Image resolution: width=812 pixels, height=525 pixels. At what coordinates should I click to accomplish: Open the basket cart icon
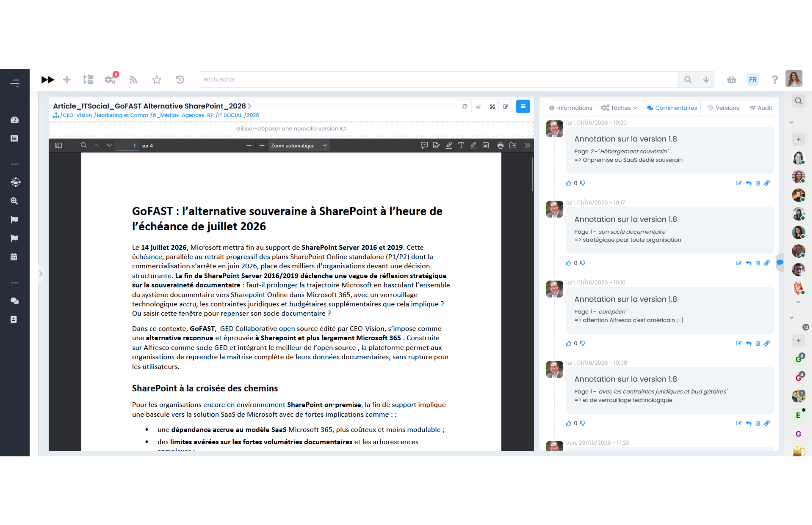tap(731, 79)
